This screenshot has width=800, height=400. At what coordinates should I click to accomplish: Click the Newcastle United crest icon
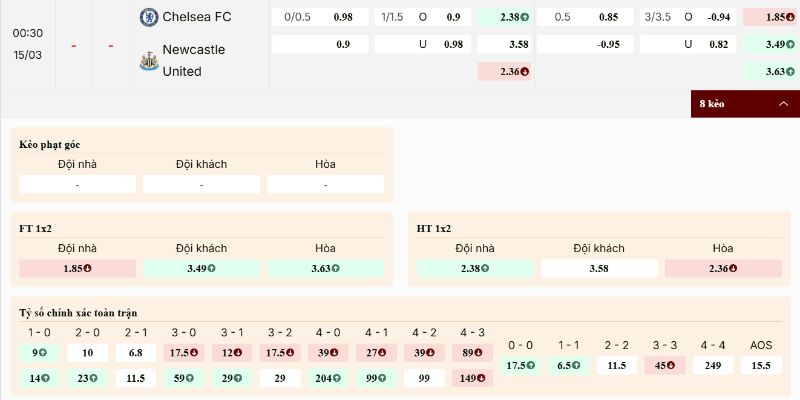[x=148, y=60]
